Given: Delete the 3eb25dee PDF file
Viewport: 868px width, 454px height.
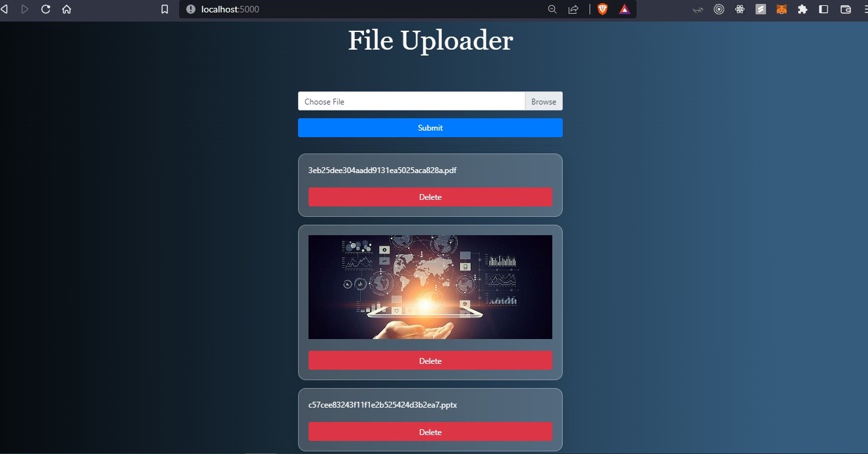Looking at the screenshot, I should coord(430,197).
